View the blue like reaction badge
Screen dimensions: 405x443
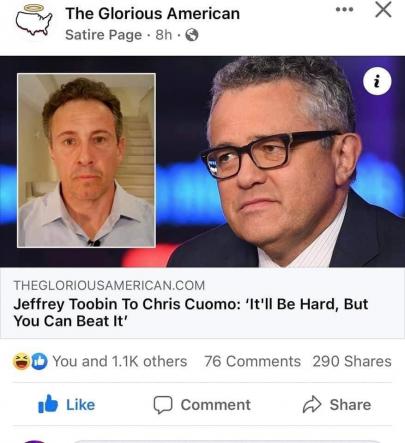click(39, 362)
